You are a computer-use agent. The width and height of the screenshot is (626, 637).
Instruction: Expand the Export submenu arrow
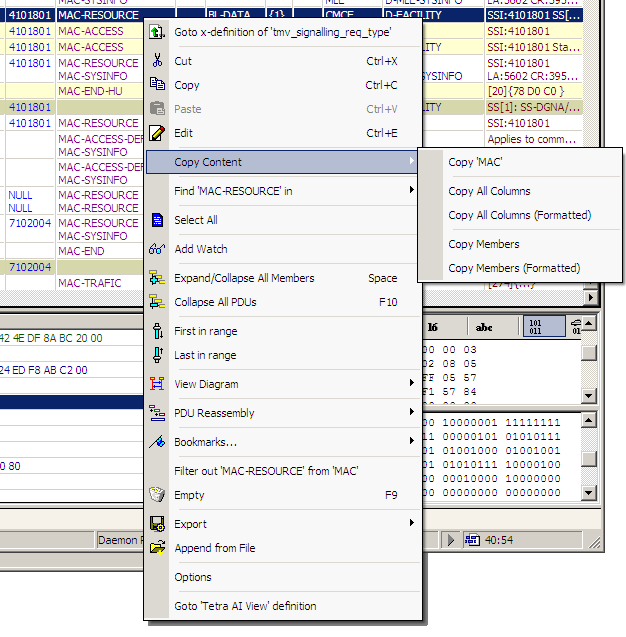(x=411, y=524)
